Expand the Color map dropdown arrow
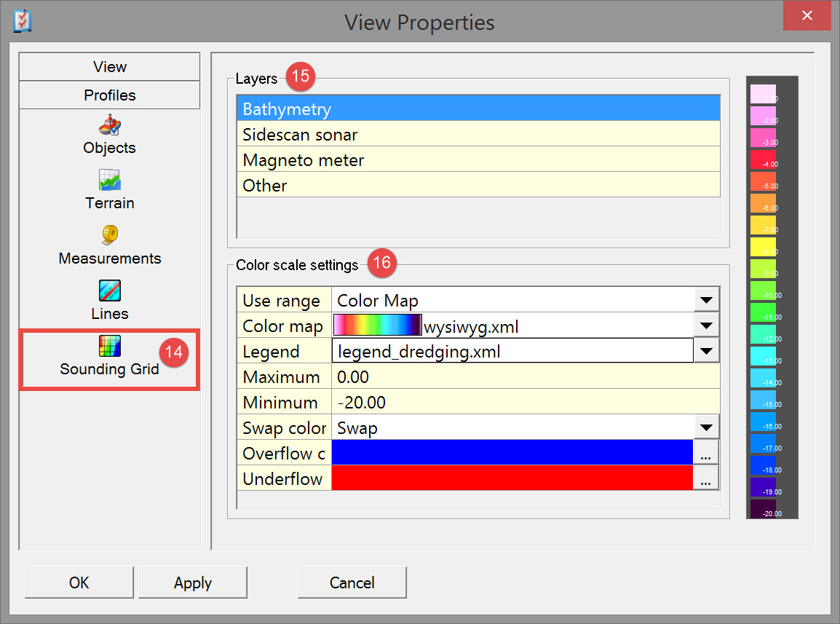The image size is (840, 624). 707,325
